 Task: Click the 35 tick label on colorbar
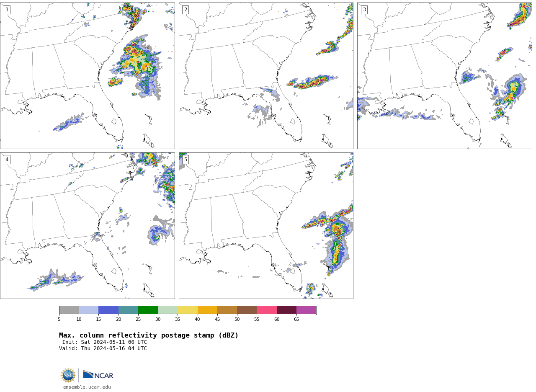(178, 320)
